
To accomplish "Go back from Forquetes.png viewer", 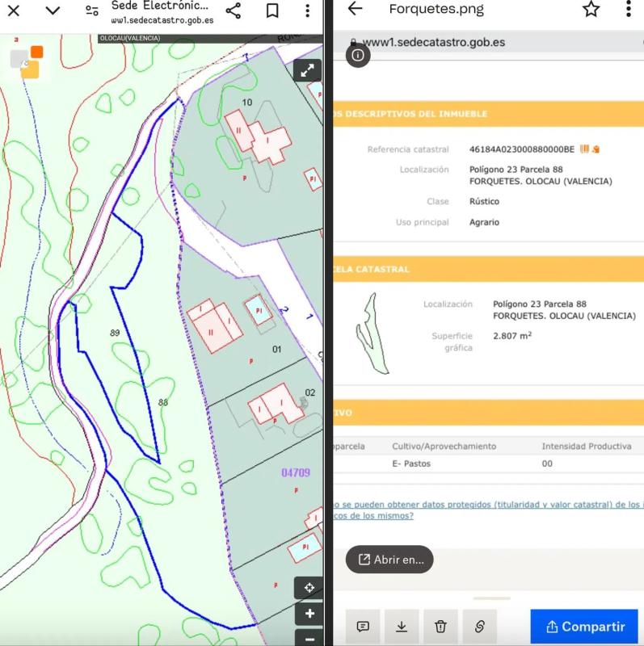I will (x=355, y=9).
